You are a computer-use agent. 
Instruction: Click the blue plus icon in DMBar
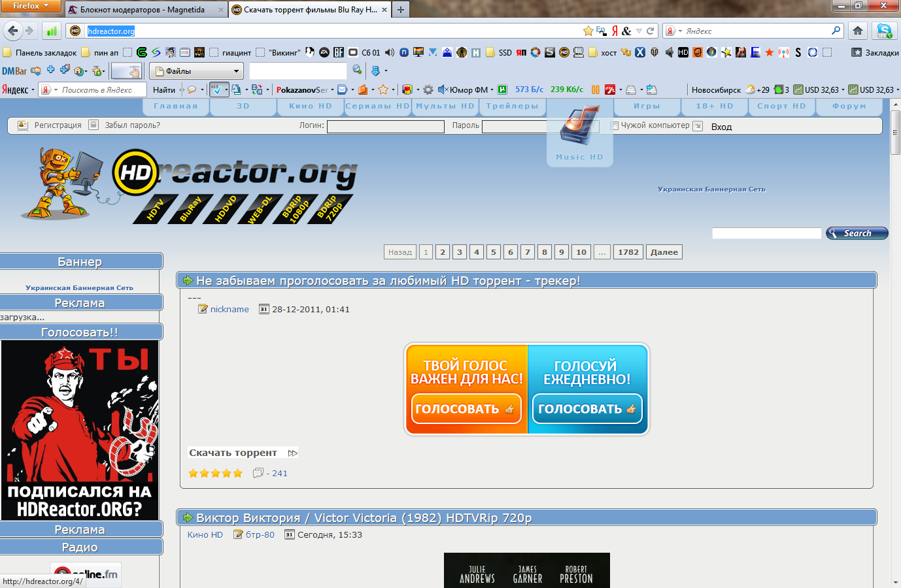click(50, 70)
